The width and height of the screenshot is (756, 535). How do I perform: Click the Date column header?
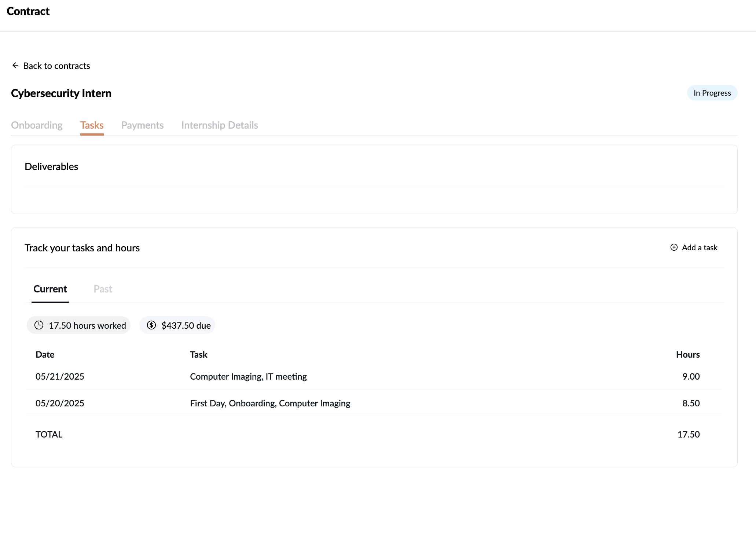(x=45, y=355)
